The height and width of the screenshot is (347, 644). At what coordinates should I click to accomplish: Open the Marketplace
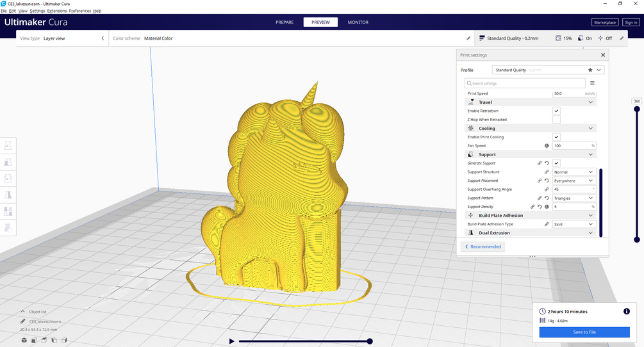[x=605, y=22]
